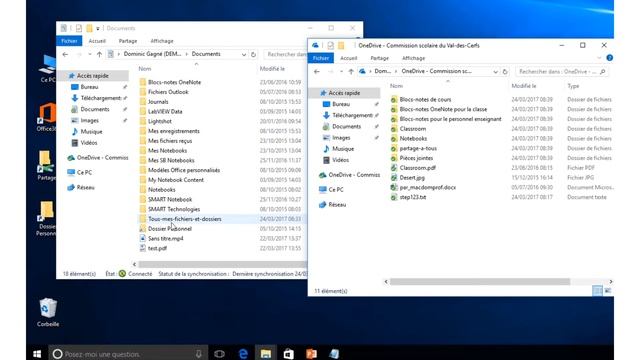Select the Desert.jpg file

pyautogui.click(x=412, y=178)
